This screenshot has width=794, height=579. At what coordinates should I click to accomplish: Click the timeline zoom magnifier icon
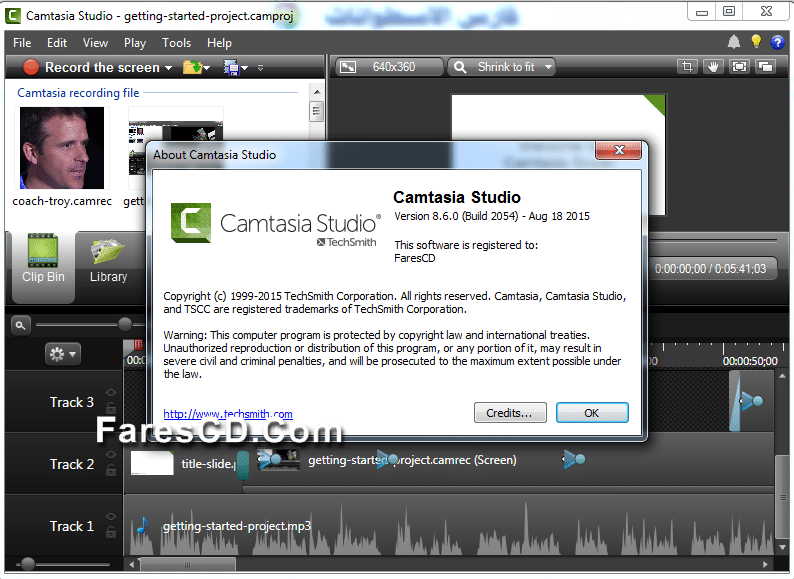[21, 325]
